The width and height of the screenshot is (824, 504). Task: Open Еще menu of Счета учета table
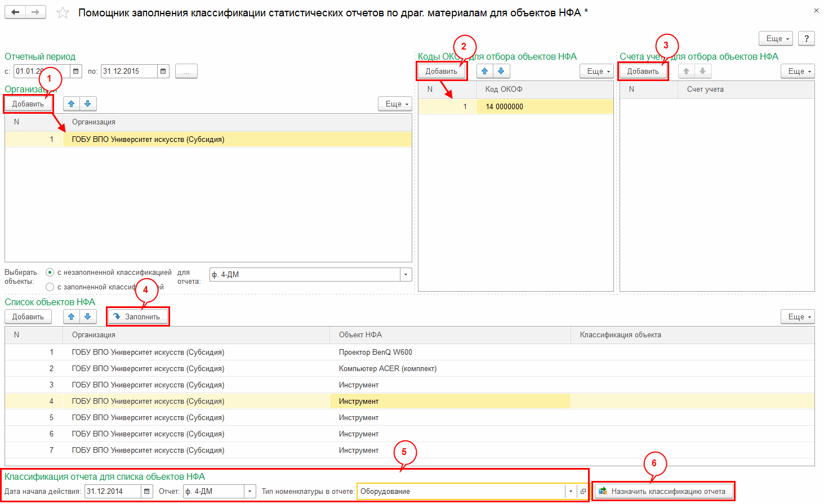tap(798, 71)
